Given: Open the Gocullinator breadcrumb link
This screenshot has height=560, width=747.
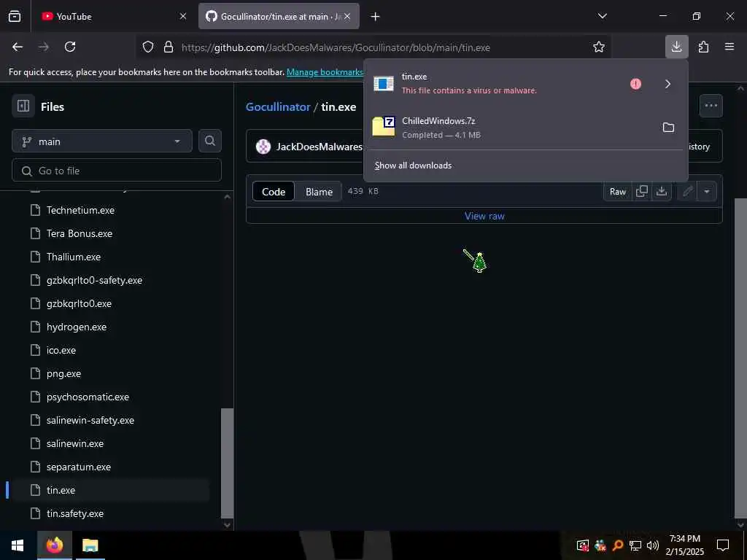Looking at the screenshot, I should tap(278, 106).
